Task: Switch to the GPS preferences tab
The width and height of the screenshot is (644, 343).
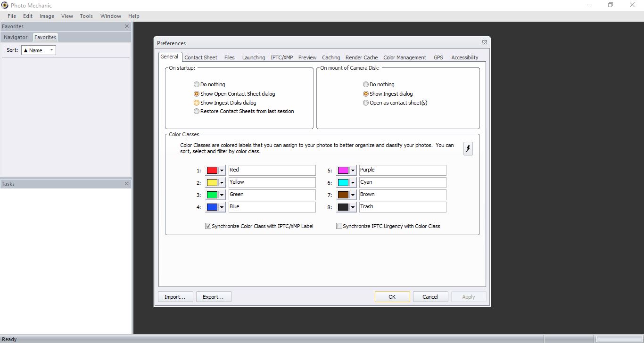Action: click(x=438, y=57)
